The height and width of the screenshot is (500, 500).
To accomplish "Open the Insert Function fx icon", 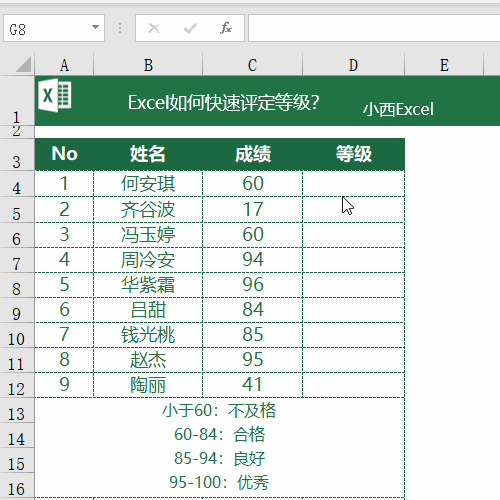I will click(226, 28).
